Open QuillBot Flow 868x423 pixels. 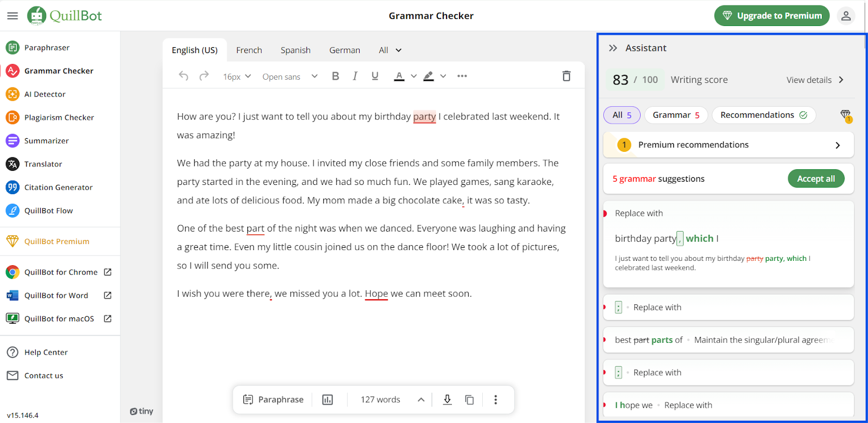[40, 211]
